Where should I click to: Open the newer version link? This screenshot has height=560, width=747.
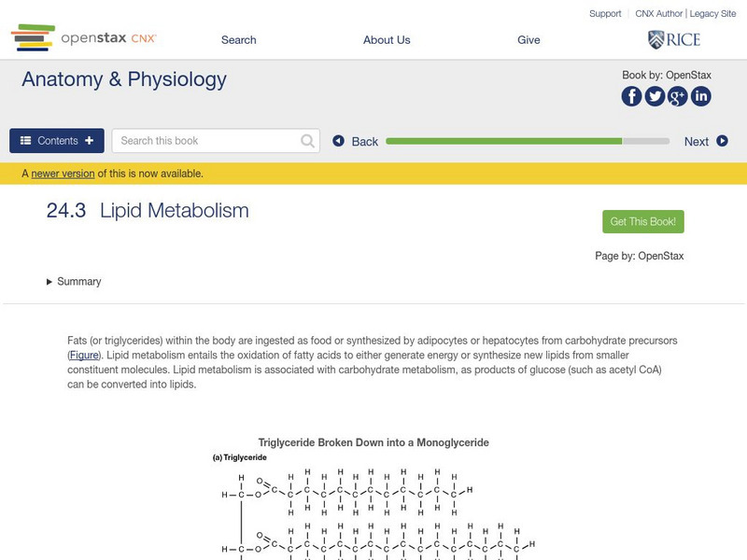tap(63, 173)
